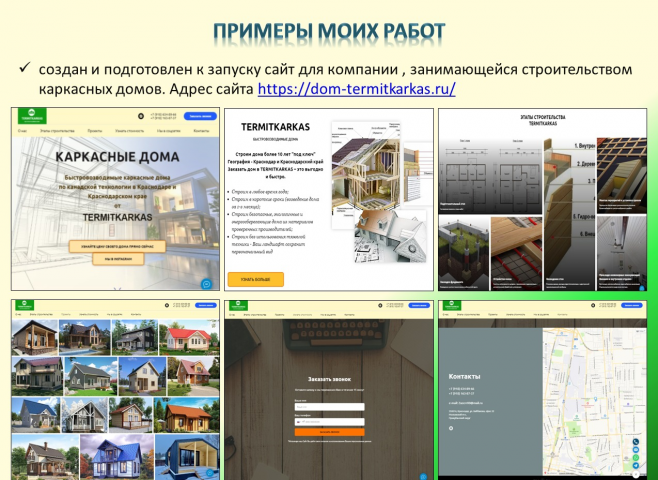Click TERMITKARKAS green logo in hero screenshot

pyautogui.click(x=32, y=116)
